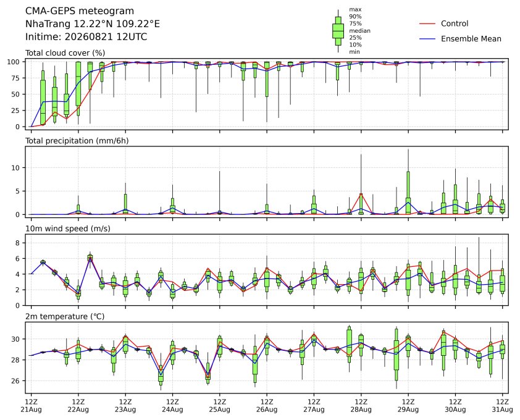This screenshot has height=420, width=520.
Task: Select the Control legend label
Action: click(455, 24)
